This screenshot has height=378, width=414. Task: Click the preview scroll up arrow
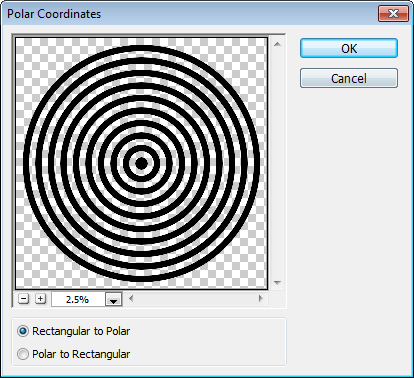point(277,44)
